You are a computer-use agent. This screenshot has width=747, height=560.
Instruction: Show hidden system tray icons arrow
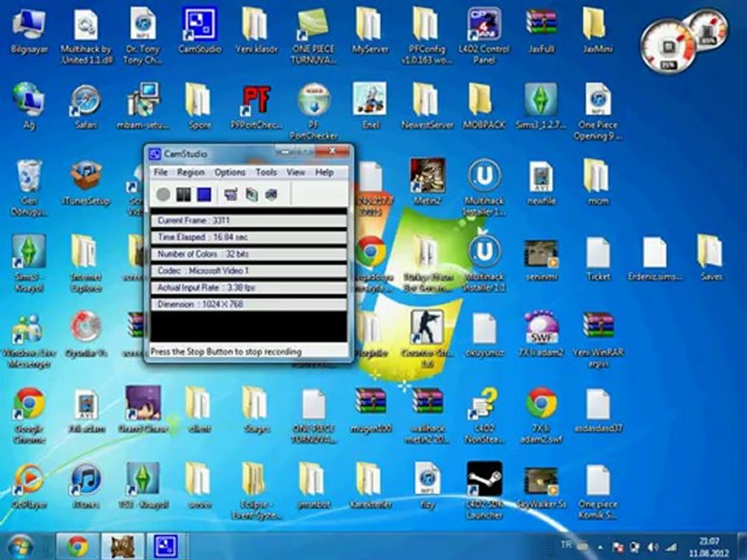coord(600,547)
